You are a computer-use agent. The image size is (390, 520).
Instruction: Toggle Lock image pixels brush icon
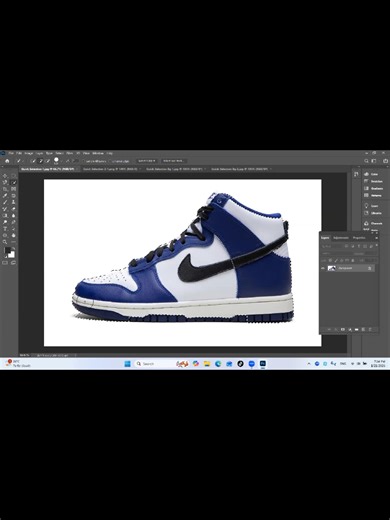[x=336, y=260]
